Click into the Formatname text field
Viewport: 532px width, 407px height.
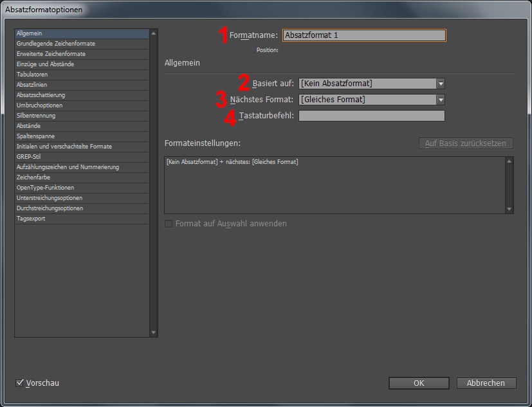[363, 35]
